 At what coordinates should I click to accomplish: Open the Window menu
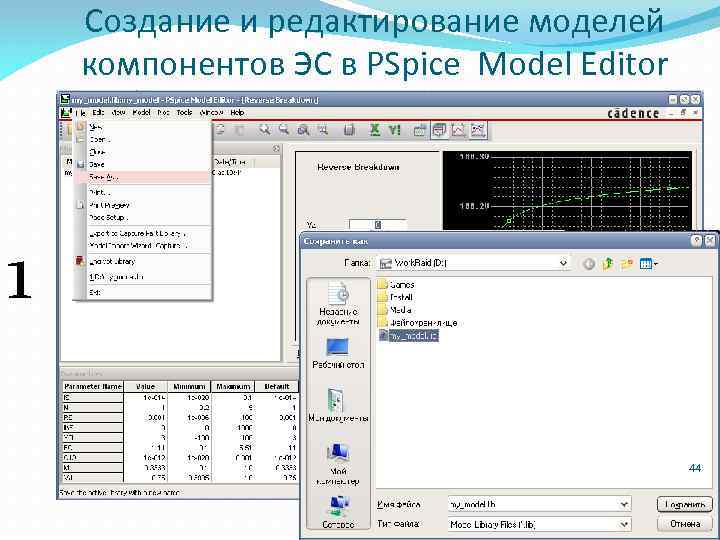click(212, 112)
